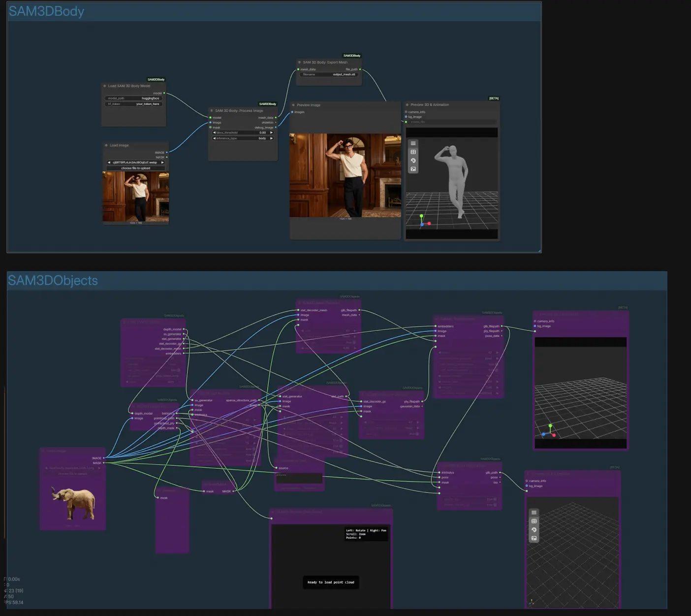Image resolution: width=691 pixels, height=616 pixels.
Task: Click the choose file to upload button
Action: [x=135, y=168]
